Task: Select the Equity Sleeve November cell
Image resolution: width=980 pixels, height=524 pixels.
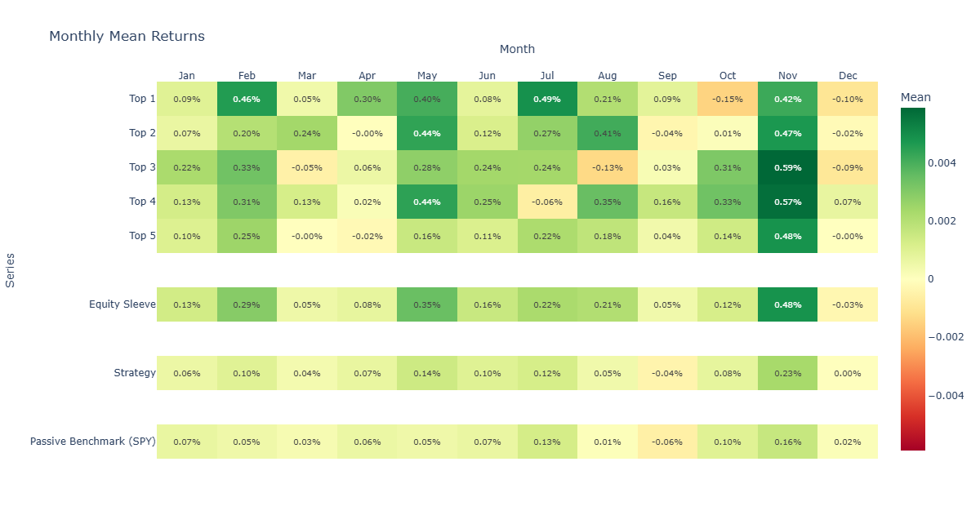Action: click(x=787, y=304)
